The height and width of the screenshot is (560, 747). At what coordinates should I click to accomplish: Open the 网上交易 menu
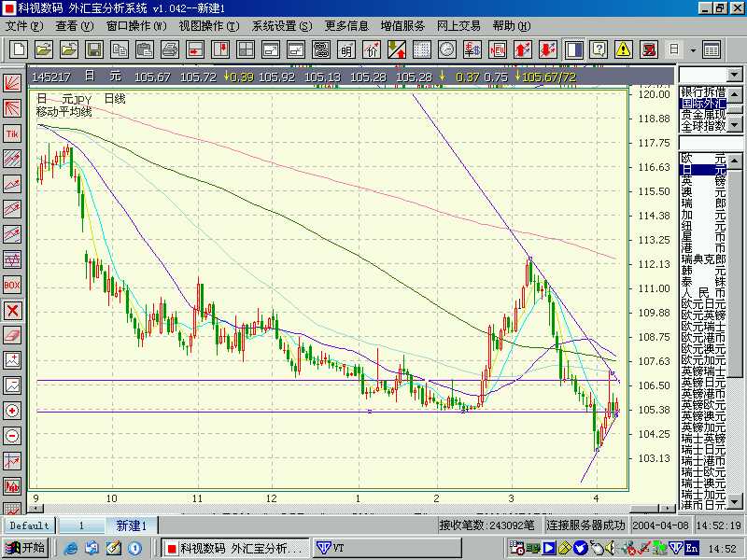pyautogui.click(x=458, y=26)
